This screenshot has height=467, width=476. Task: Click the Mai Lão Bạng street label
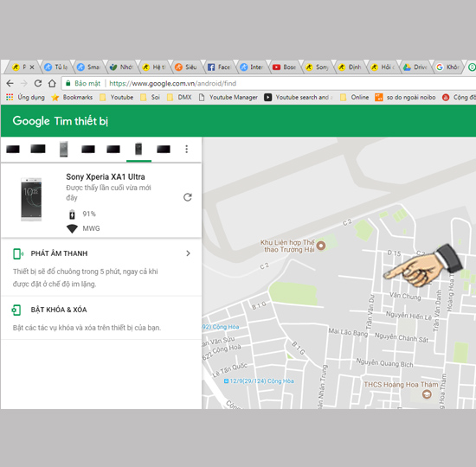point(348,332)
